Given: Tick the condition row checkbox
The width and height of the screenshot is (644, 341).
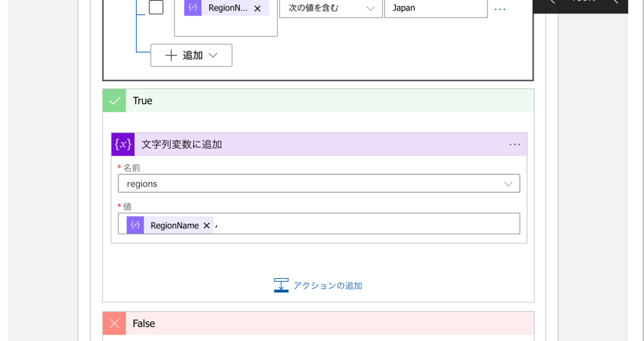Looking at the screenshot, I should (156, 8).
